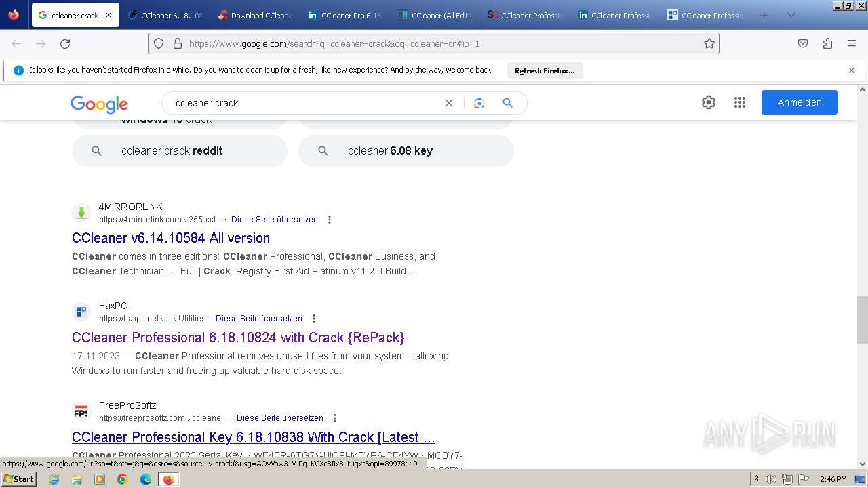Dismiss the Firefox refresh notification bar
868x488 pixels.
[852, 70]
